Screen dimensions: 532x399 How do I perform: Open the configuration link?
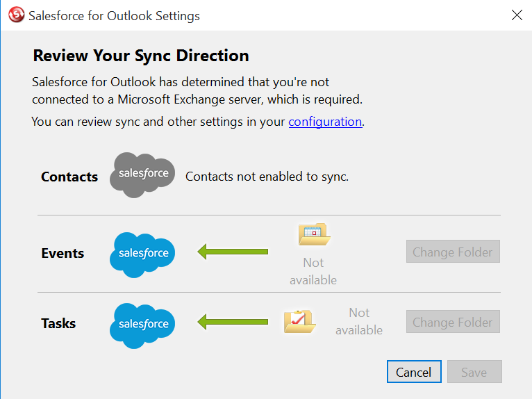click(325, 122)
